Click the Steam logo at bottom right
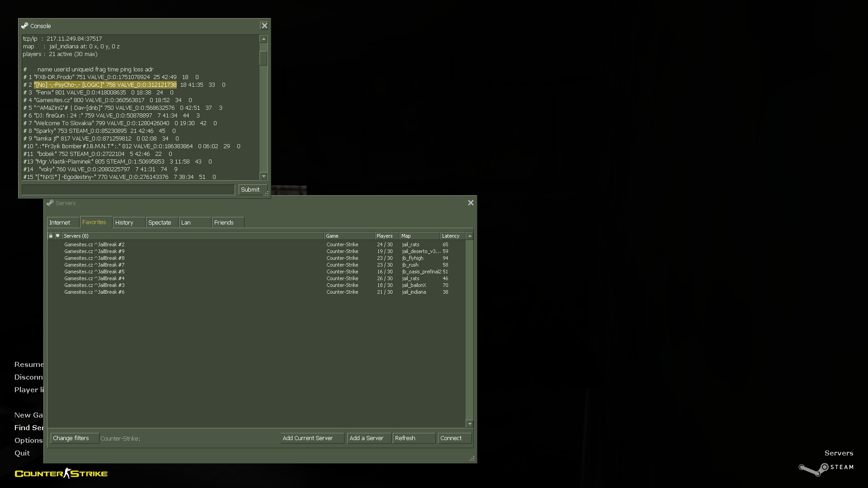Screen dimensions: 868x488 tap(826, 469)
